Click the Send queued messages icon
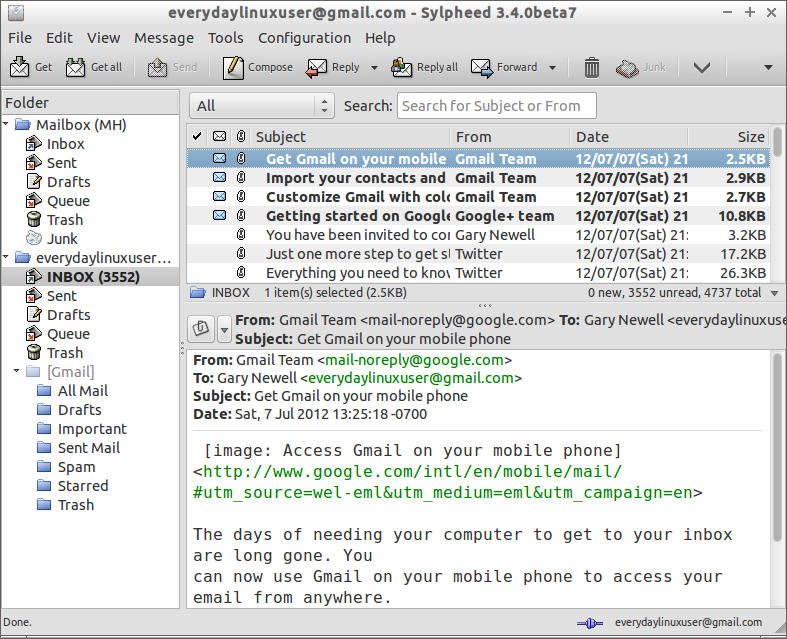 point(157,67)
